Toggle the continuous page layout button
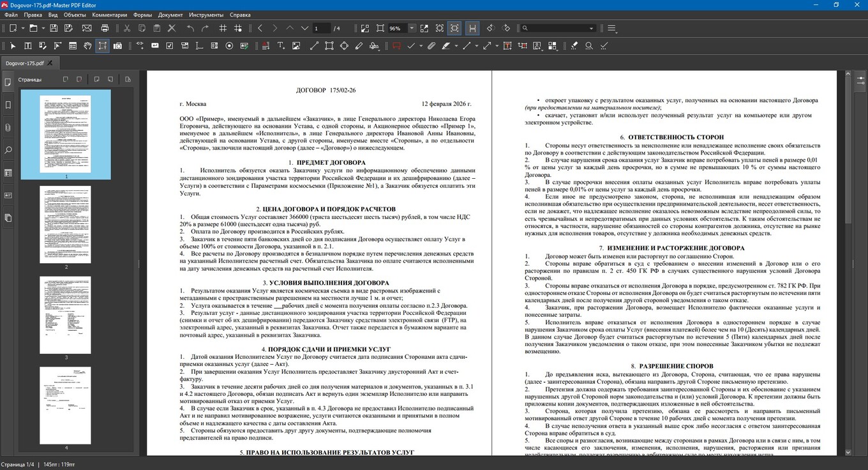Viewport: 868px width, 470px height. 472,28
